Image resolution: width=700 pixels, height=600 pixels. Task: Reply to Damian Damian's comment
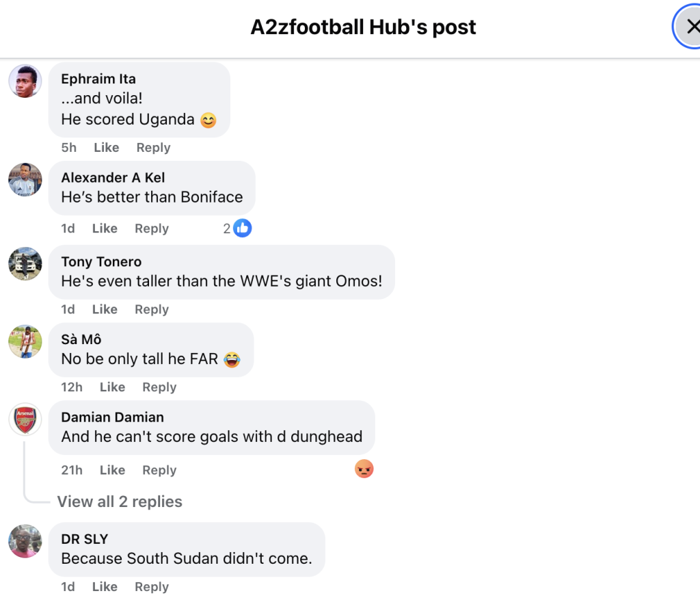tap(159, 470)
